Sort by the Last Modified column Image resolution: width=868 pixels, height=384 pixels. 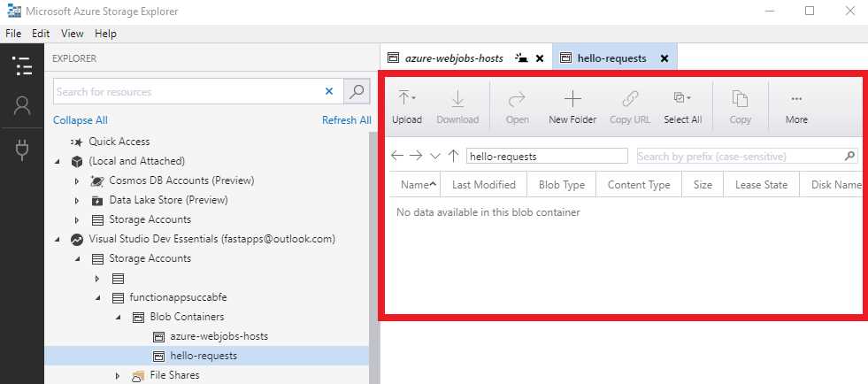coord(484,185)
